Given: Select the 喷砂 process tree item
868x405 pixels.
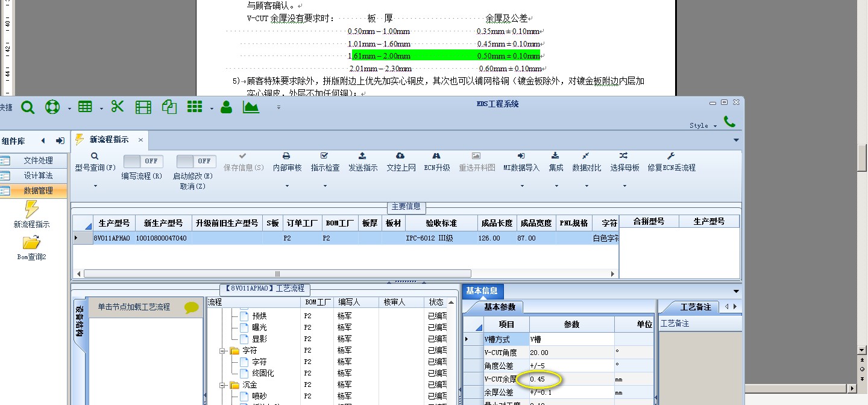Looking at the screenshot, I should (x=259, y=396).
